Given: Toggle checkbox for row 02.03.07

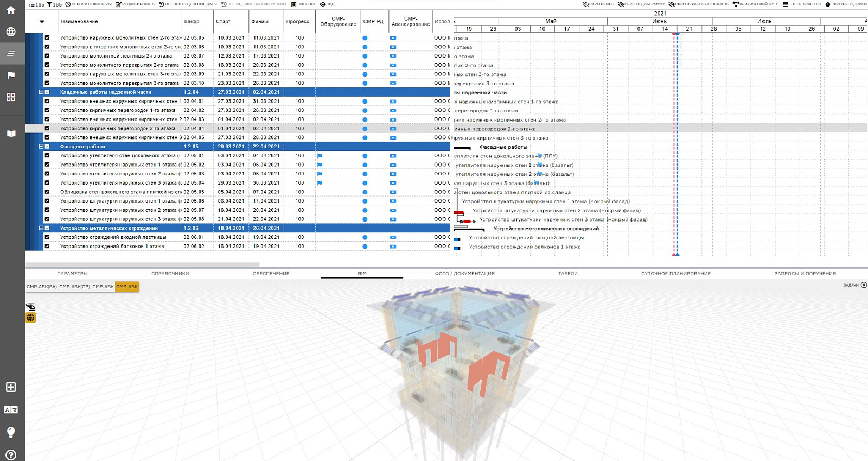Looking at the screenshot, I should (47, 56).
